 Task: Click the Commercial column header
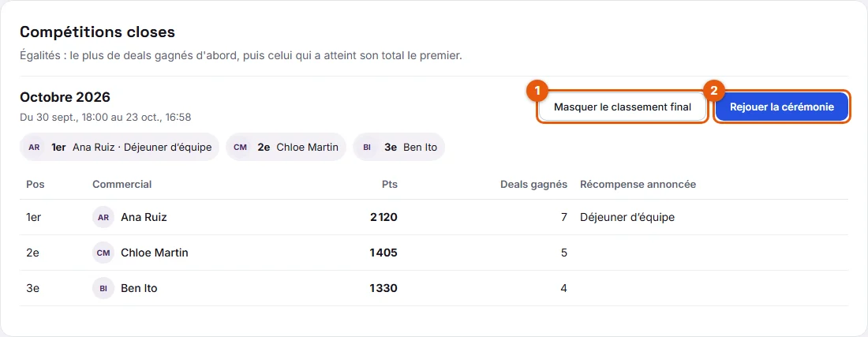(122, 184)
